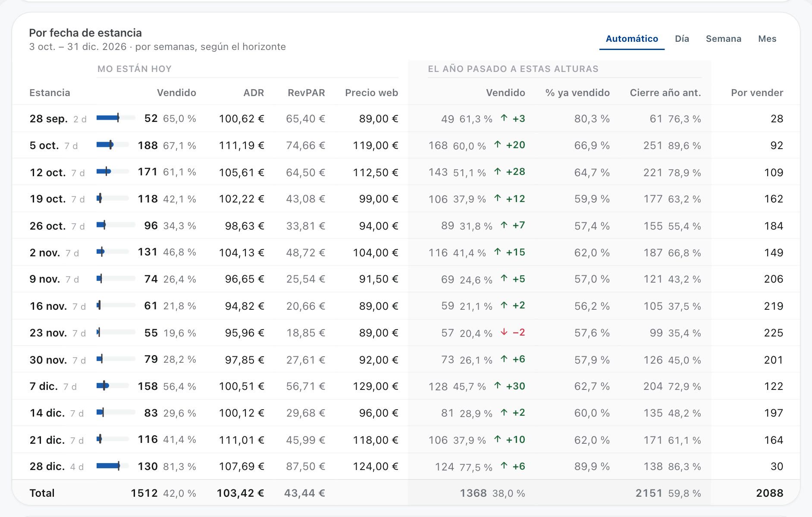Click the up arrow beside +7
The image size is (812, 517).
tap(504, 225)
